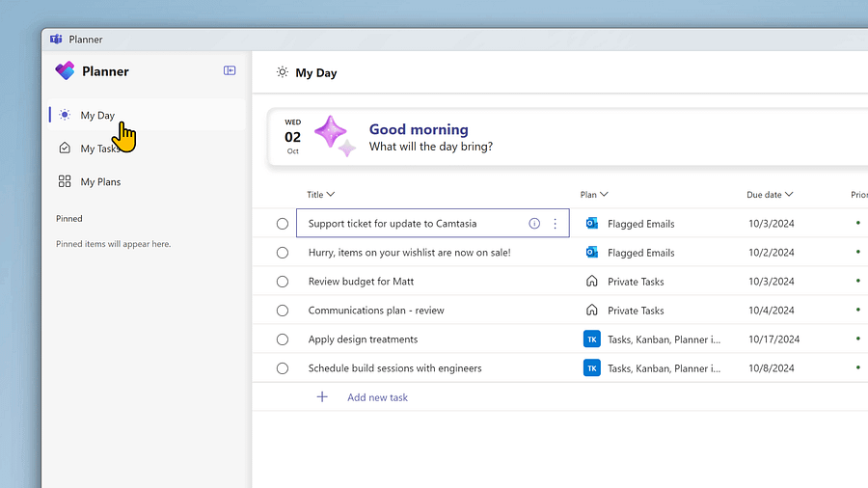Click Flagged Emails plan in wishlist row
This screenshot has width=868, height=488.
click(641, 253)
